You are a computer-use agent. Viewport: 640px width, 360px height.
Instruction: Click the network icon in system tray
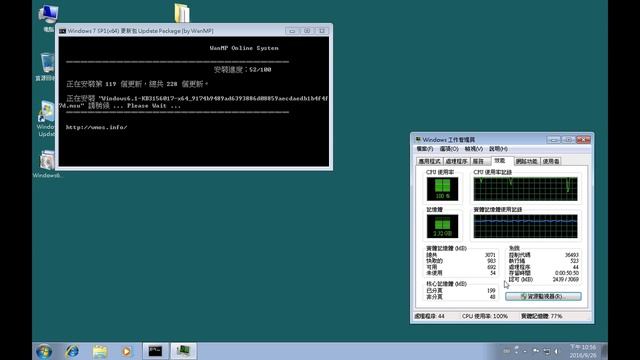(x=547, y=351)
